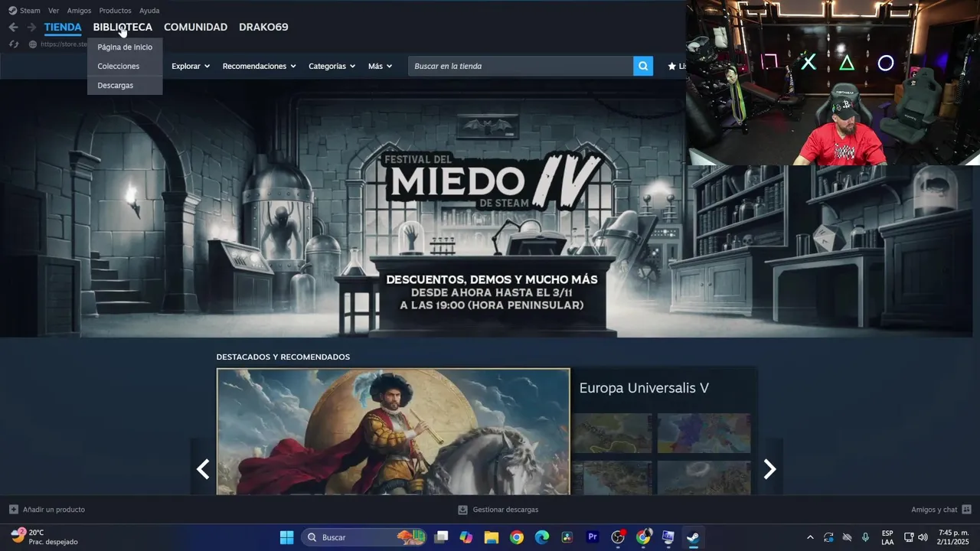The image size is (980, 551).
Task: Choose Página de inicio from Biblioteca dropdown
Action: (x=125, y=47)
